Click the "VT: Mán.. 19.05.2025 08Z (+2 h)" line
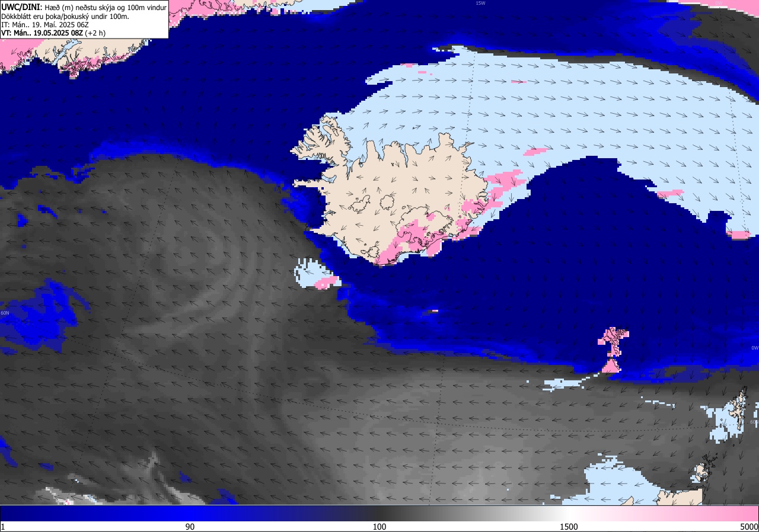 (53, 33)
